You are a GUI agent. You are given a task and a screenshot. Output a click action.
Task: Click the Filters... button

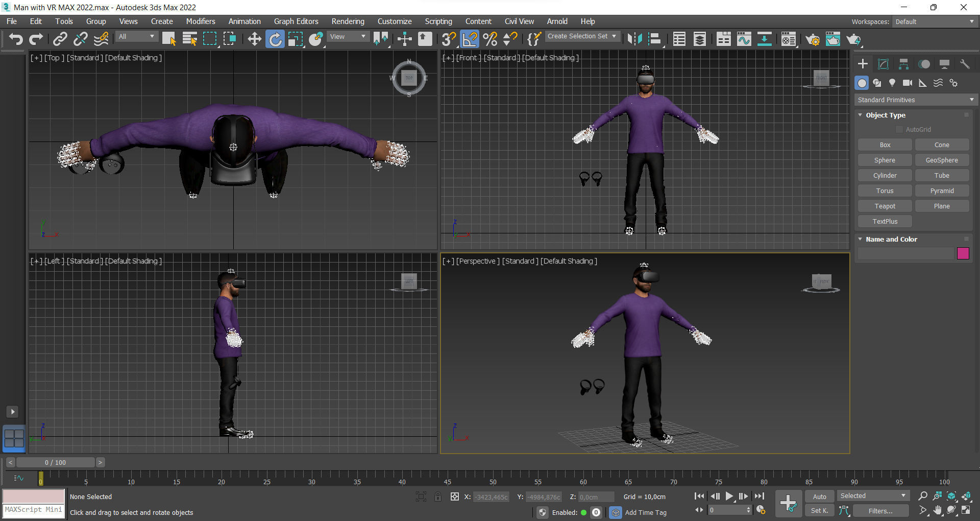(880, 511)
